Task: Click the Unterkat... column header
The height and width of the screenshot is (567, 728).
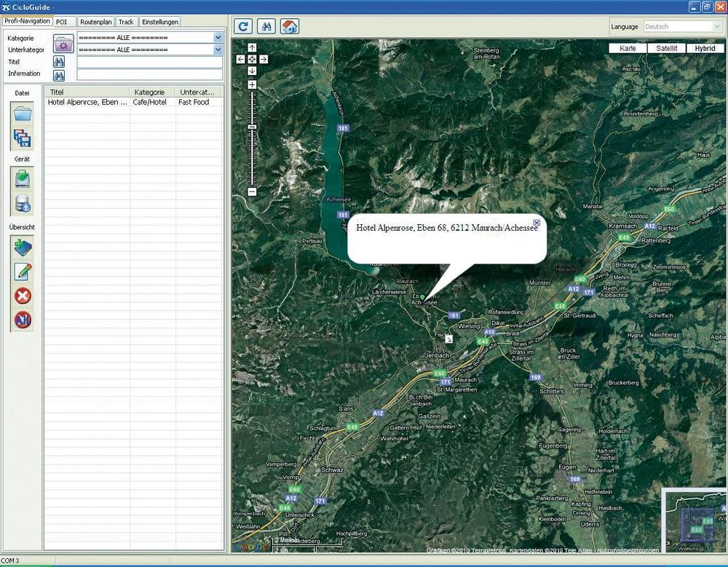Action: 199,92
